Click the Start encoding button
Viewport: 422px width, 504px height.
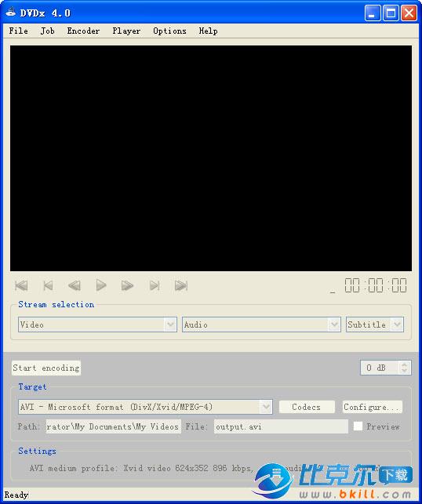[x=46, y=368]
